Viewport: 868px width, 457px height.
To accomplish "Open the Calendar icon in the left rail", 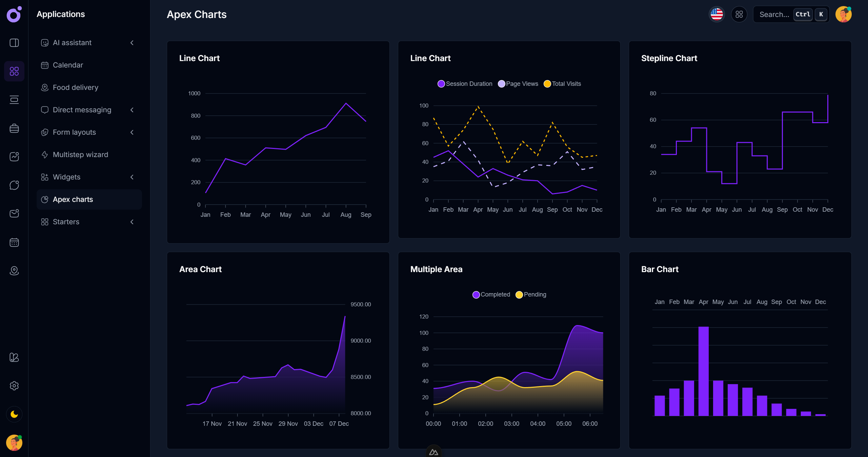I will [14, 242].
